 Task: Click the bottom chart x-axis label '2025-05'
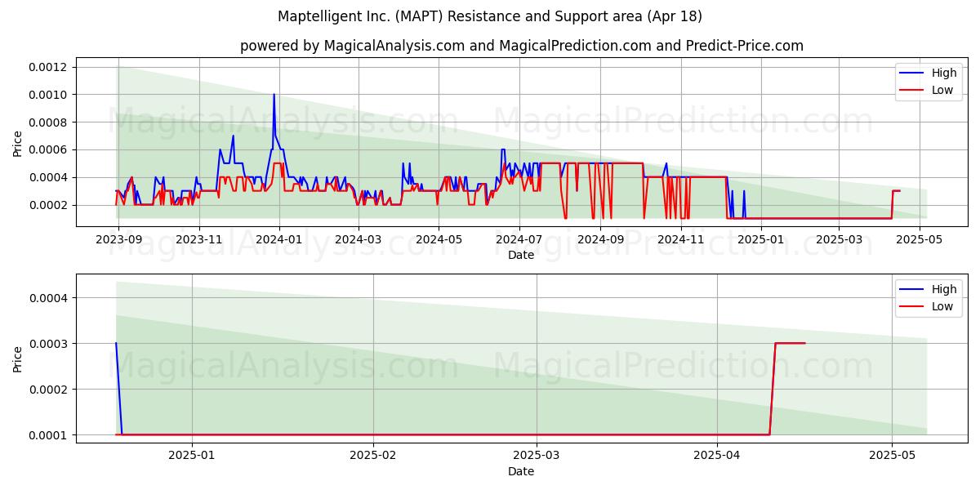tap(893, 457)
